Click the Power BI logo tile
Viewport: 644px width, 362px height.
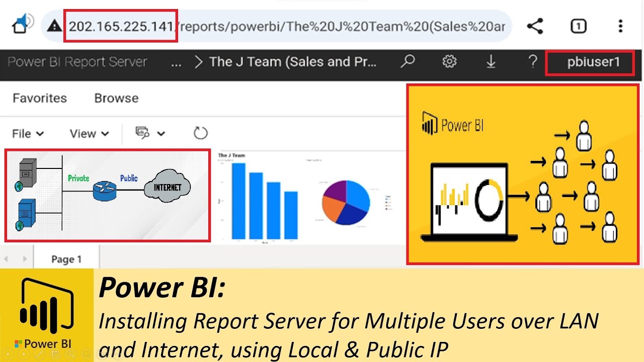point(47,315)
